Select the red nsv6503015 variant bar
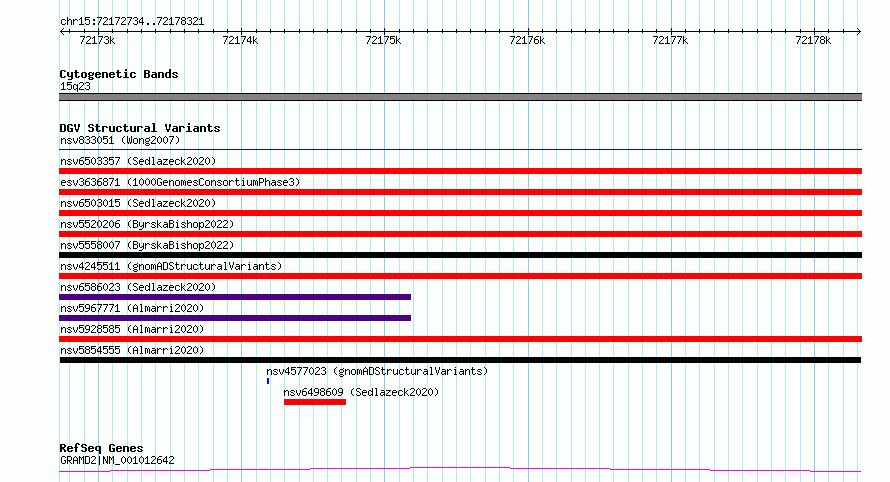890x482 pixels. 460,213
